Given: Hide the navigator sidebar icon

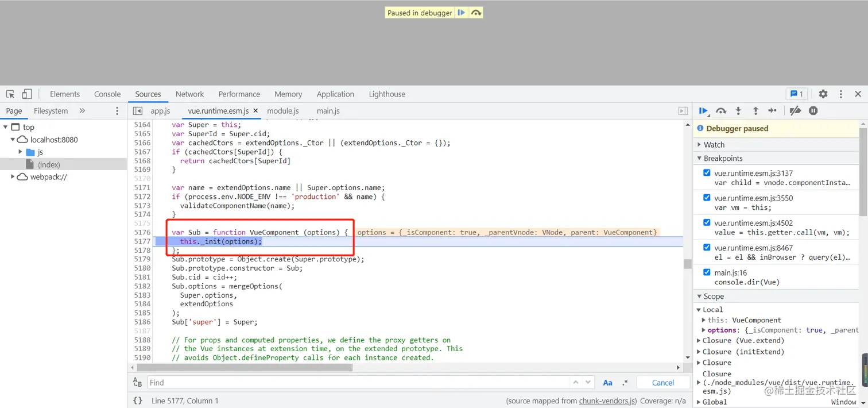Looking at the screenshot, I should coord(138,111).
